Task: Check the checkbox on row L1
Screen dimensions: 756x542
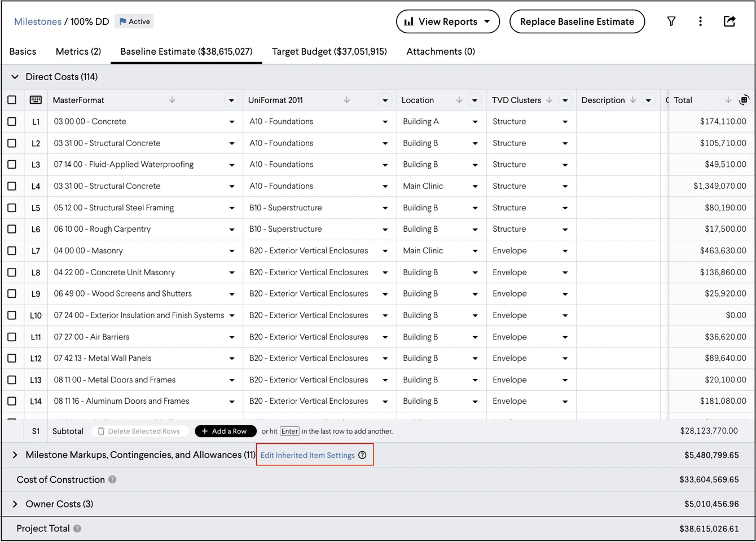Action: click(x=12, y=121)
